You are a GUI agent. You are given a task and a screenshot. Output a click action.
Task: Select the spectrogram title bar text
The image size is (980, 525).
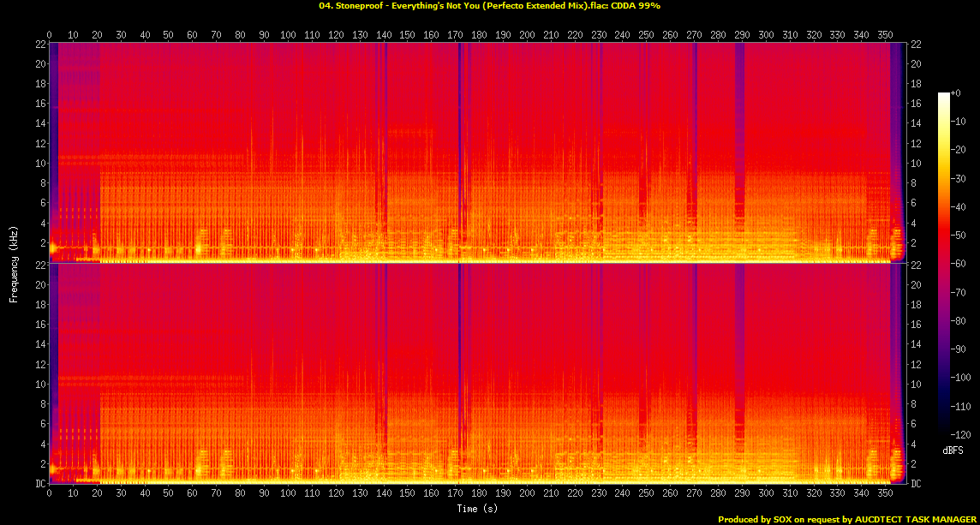coord(489,6)
